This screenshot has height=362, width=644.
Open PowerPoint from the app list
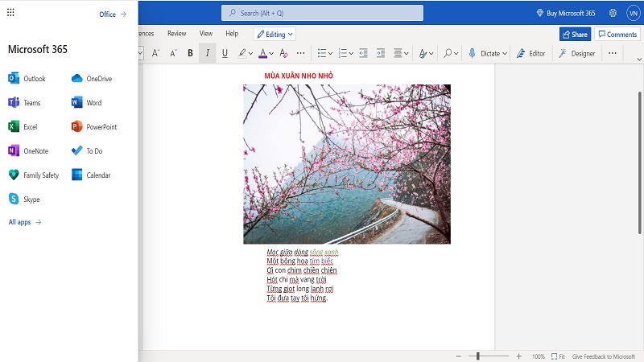coord(94,127)
